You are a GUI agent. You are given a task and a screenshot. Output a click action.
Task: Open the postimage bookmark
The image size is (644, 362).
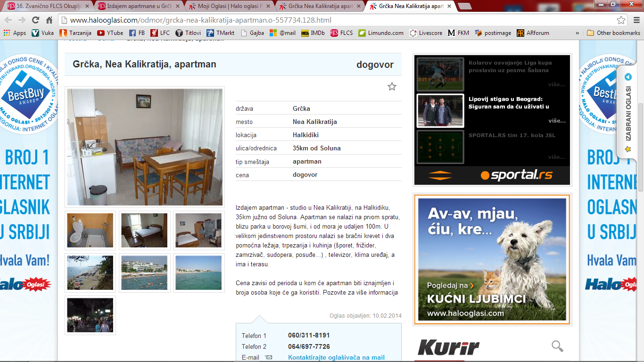coord(493,33)
